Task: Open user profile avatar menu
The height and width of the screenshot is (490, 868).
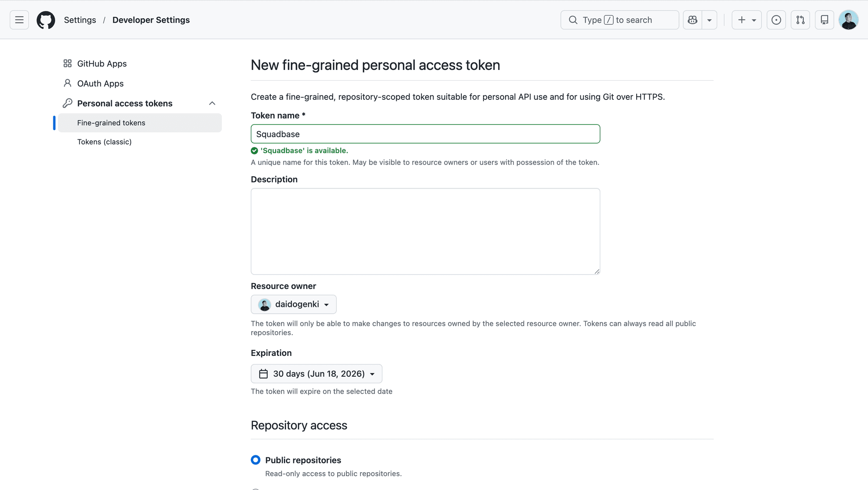Action: coord(848,20)
